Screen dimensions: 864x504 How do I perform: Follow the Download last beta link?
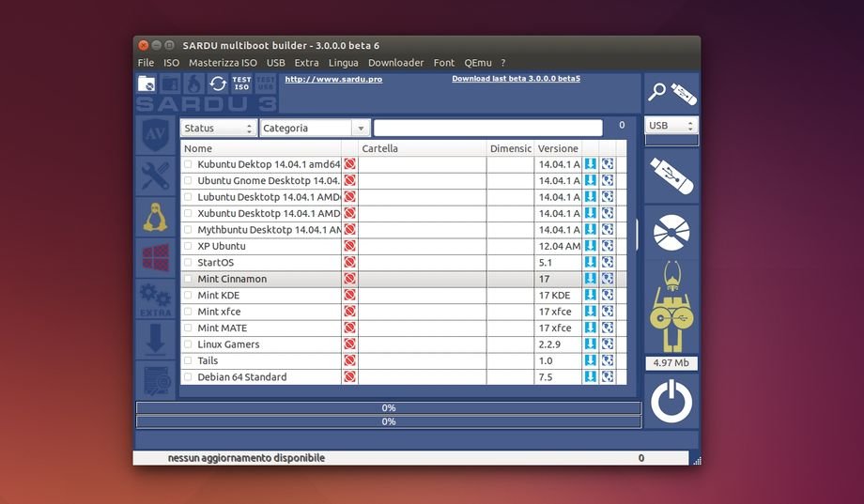tap(516, 79)
